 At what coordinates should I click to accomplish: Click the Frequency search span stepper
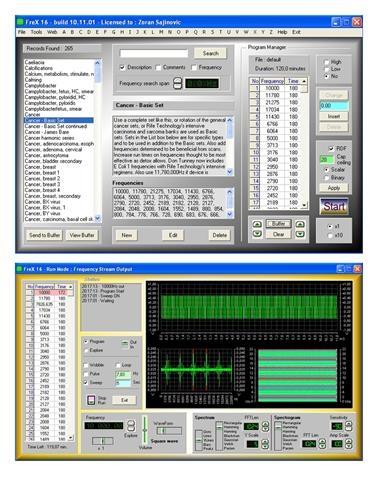pos(178,83)
